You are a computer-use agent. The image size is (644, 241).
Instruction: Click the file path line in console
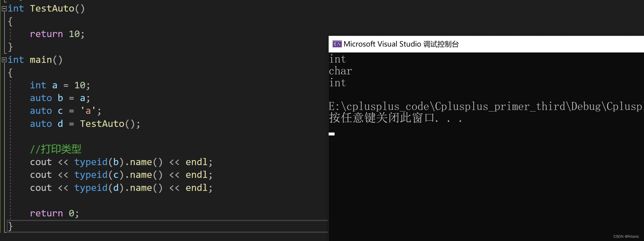pyautogui.click(x=485, y=106)
